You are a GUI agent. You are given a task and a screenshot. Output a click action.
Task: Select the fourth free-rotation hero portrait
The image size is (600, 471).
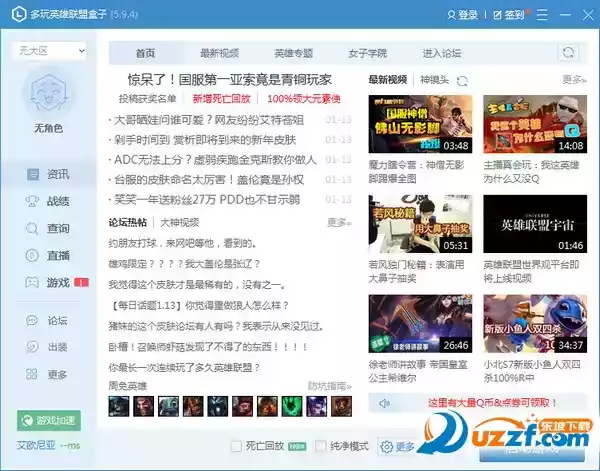point(193,406)
